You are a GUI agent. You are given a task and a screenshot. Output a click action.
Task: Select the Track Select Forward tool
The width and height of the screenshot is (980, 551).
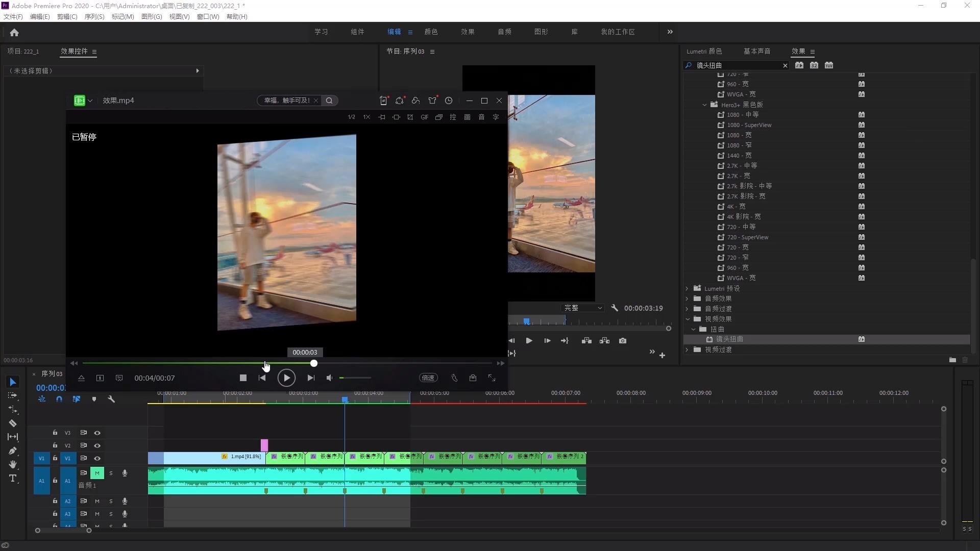pos(13,395)
